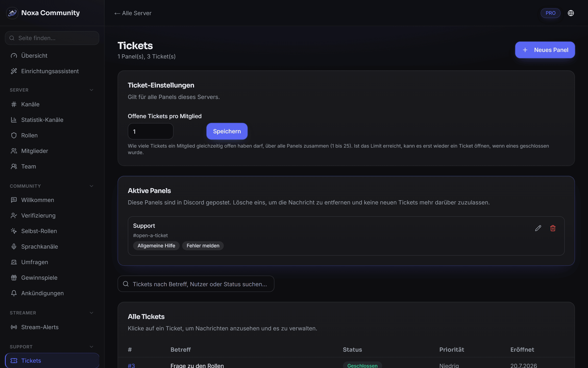Viewport: 588px width, 368px height.
Task: Click the Umfragen poll icon
Action: pos(14,262)
